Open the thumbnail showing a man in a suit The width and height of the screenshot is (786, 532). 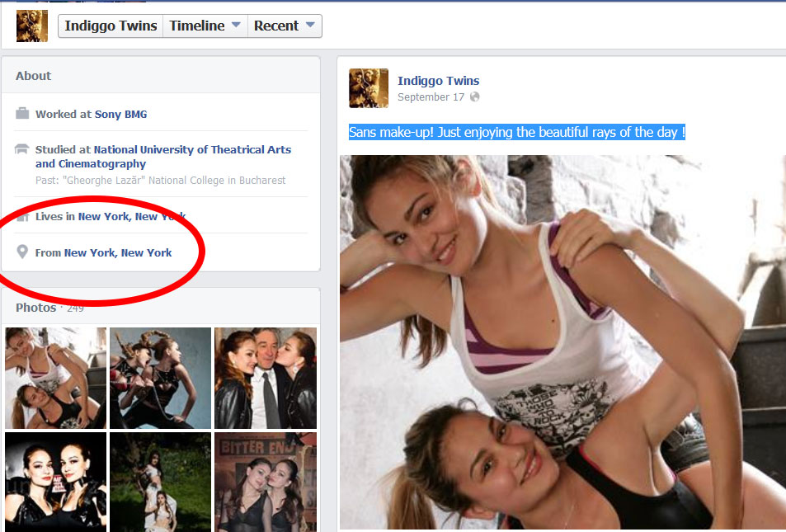[265, 378]
